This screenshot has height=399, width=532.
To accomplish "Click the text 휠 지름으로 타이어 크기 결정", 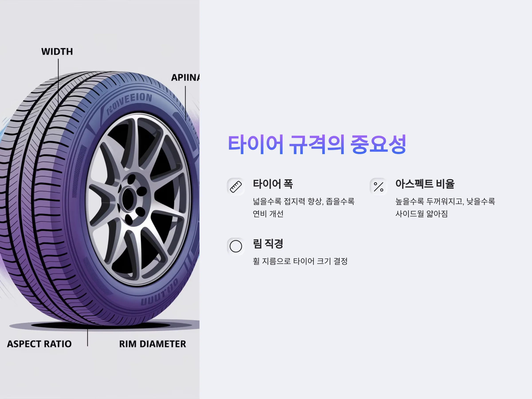I will [300, 261].
